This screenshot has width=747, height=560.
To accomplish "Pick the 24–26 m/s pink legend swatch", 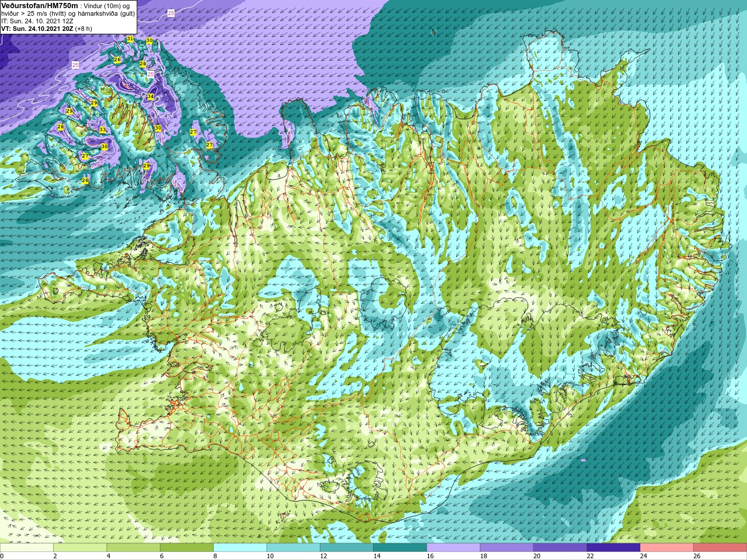I will click(667, 548).
